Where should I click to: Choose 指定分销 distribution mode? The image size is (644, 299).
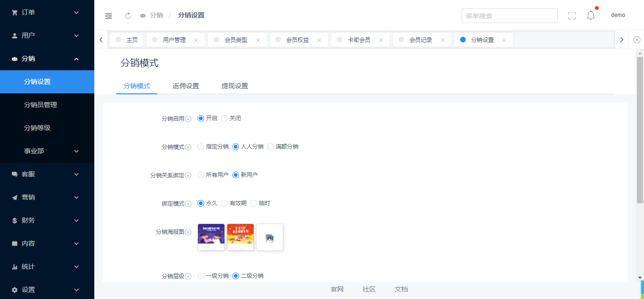201,147
